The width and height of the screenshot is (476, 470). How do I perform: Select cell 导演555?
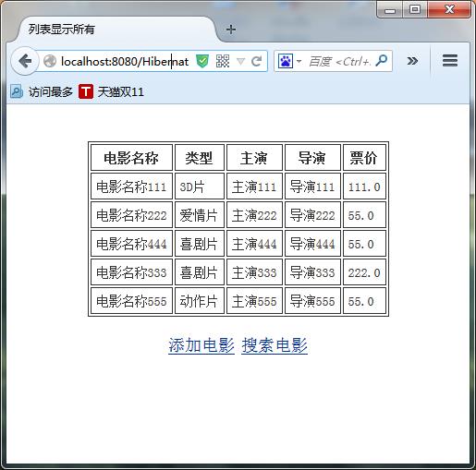coord(312,301)
